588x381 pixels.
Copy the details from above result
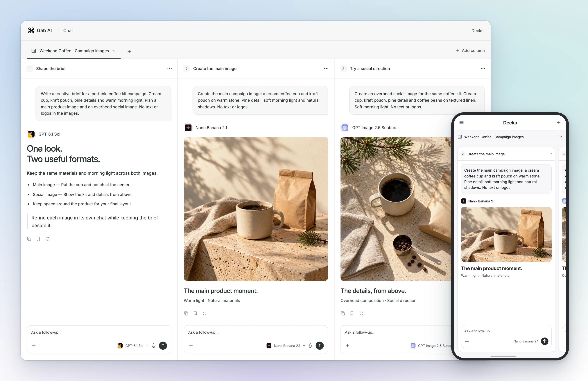click(x=343, y=313)
